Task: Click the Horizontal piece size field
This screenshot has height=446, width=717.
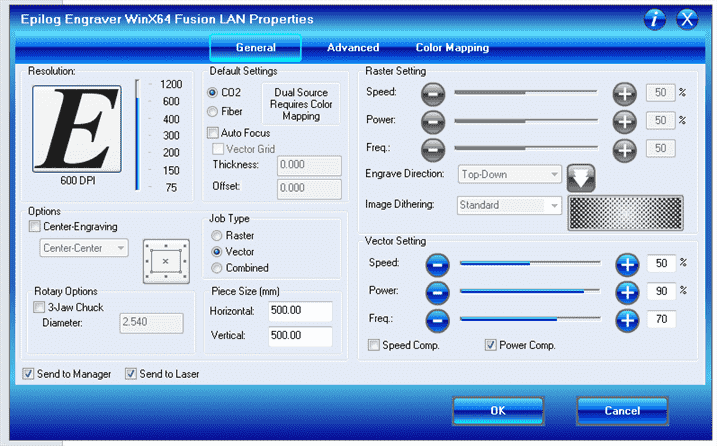Action: [300, 311]
